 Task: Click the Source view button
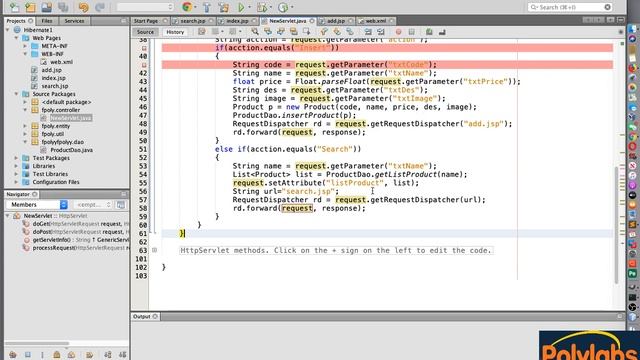(x=145, y=32)
